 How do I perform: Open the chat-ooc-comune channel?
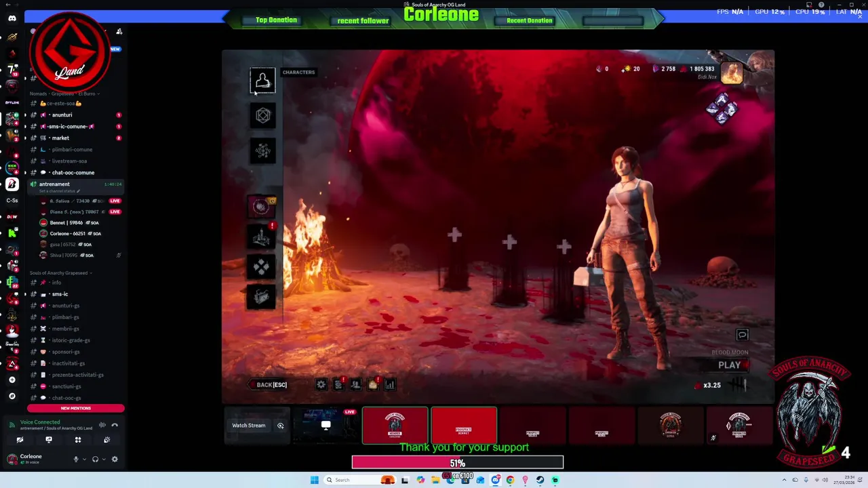click(x=75, y=173)
